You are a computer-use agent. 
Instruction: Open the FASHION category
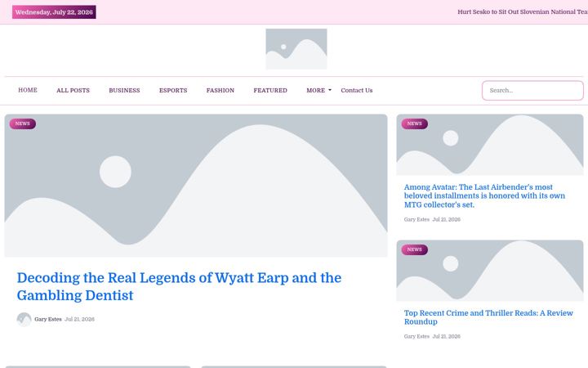coord(220,91)
